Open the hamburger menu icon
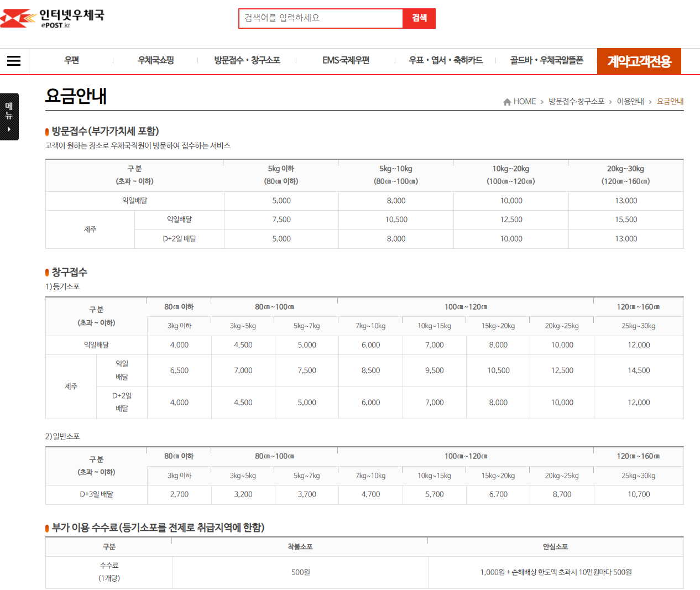This screenshot has width=700, height=590. pos(14,61)
